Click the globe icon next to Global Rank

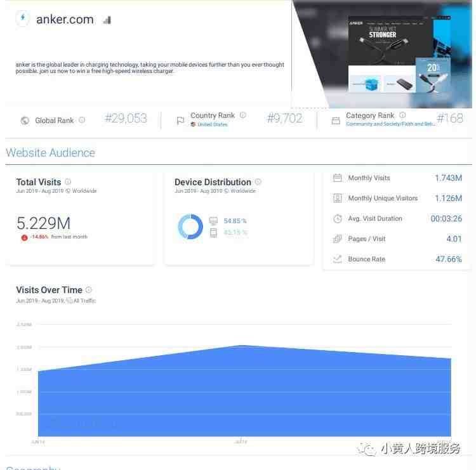tap(25, 121)
